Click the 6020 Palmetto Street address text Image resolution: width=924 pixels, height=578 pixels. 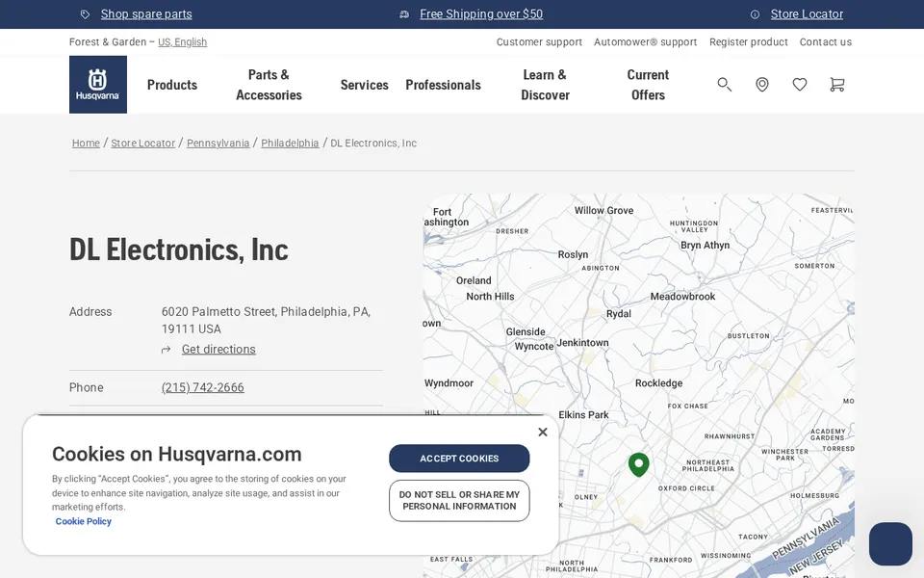click(x=266, y=320)
